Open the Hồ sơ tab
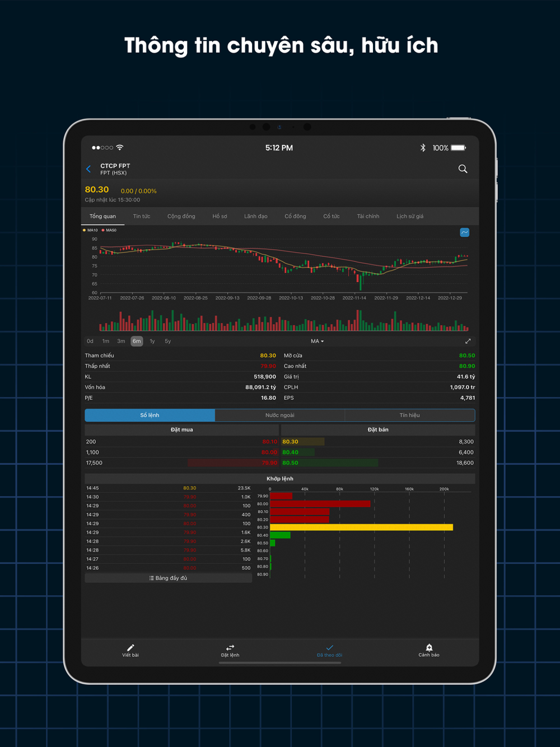 pos(220,216)
